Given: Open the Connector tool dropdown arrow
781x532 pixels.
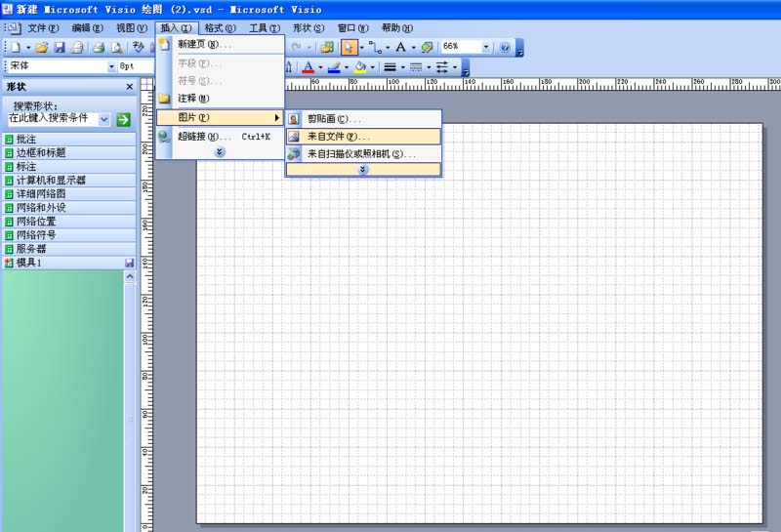Looking at the screenshot, I should click(x=388, y=48).
